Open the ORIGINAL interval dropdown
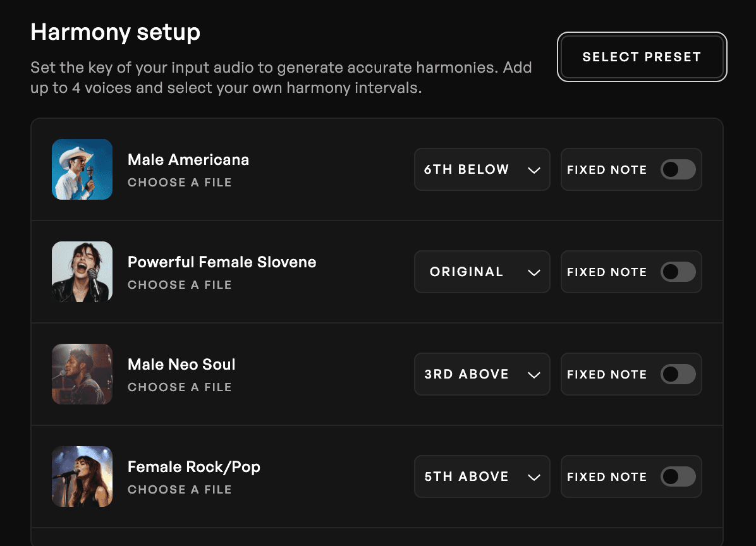The height and width of the screenshot is (546, 756). [482, 272]
